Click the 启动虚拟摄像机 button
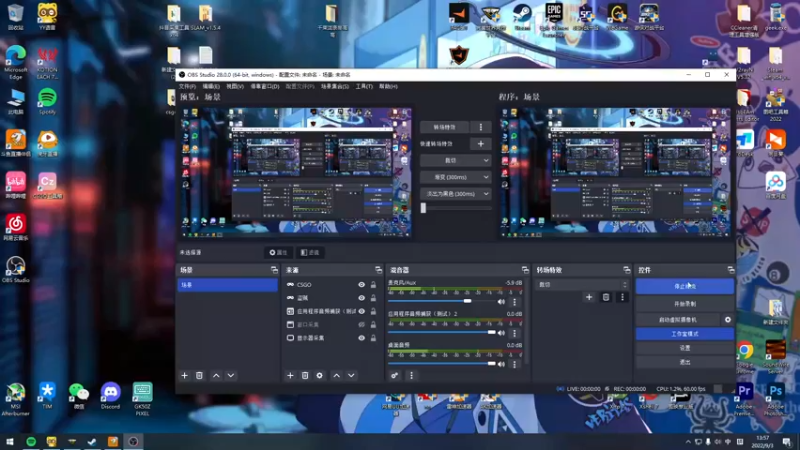The height and width of the screenshot is (450, 800). click(x=678, y=320)
